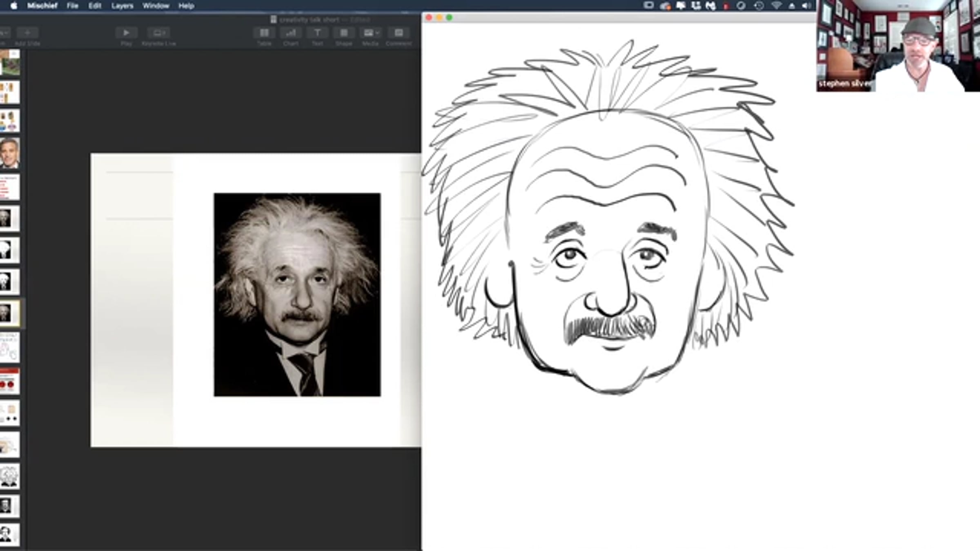Select the George Clooney slide thumbnail
The image size is (980, 551).
click(x=10, y=153)
